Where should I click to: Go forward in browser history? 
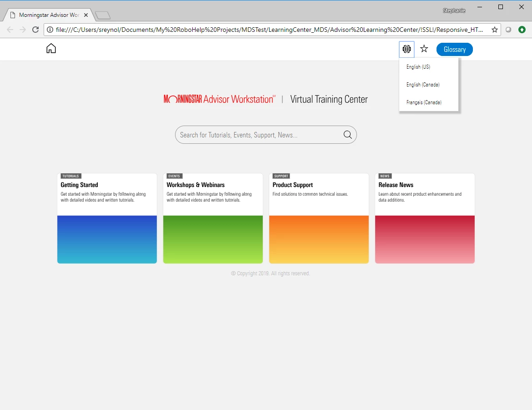point(23,30)
